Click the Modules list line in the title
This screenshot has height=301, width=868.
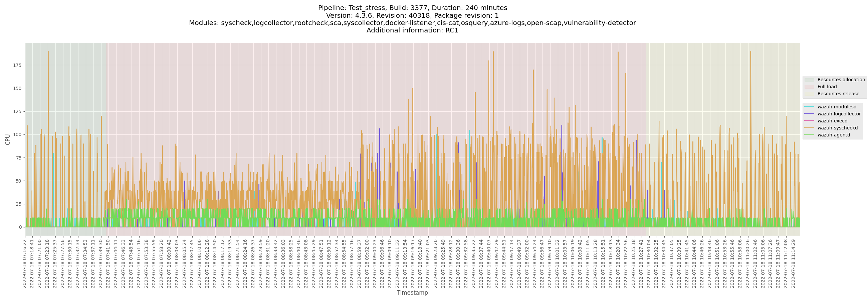pyautogui.click(x=412, y=23)
